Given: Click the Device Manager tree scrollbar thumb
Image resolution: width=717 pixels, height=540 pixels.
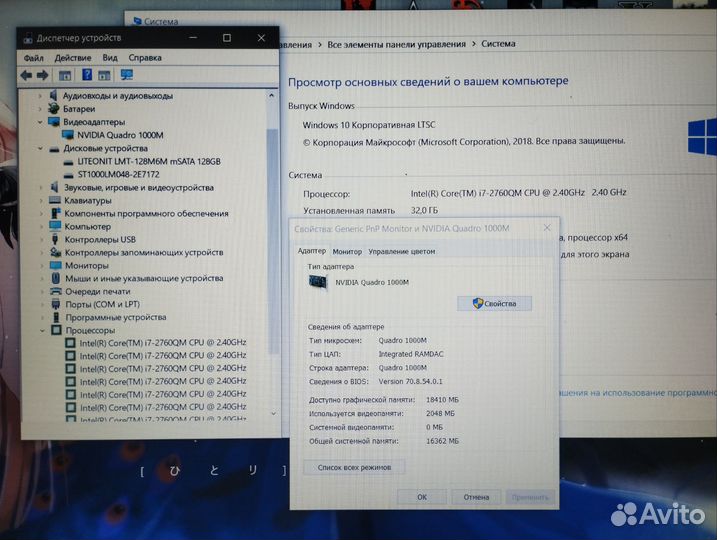Looking at the screenshot, I should coord(272,240).
